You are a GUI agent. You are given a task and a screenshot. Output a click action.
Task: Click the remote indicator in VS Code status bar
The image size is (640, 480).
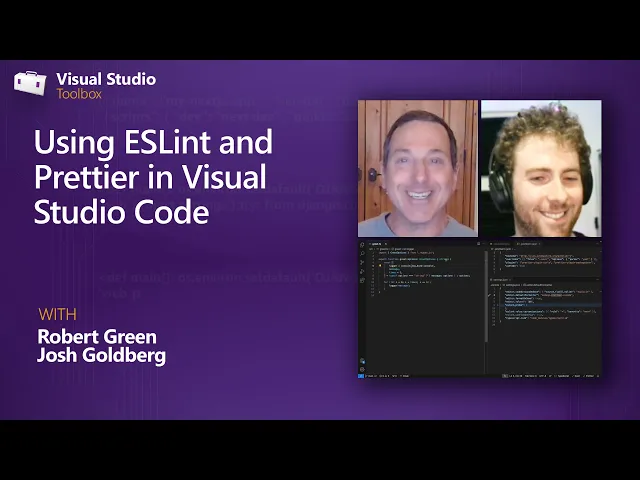click(361, 376)
